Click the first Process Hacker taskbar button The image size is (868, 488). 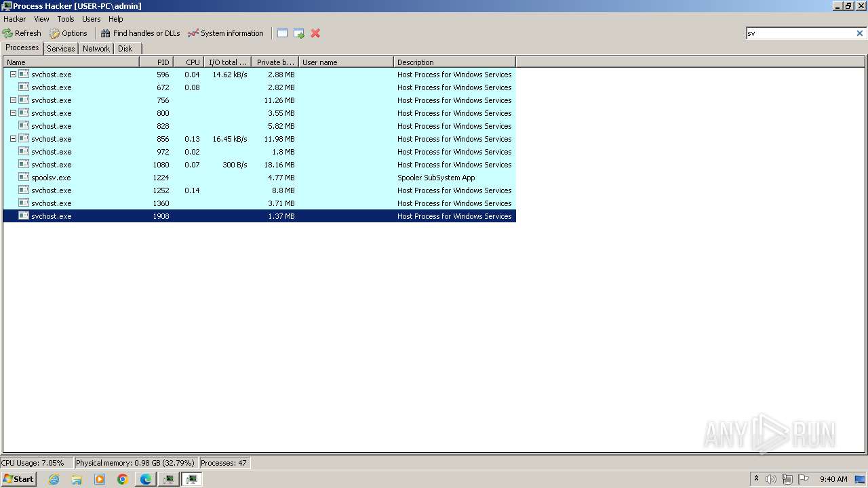pos(169,479)
